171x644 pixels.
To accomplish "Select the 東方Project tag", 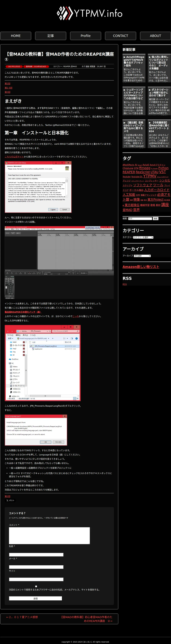I will tap(155, 199).
